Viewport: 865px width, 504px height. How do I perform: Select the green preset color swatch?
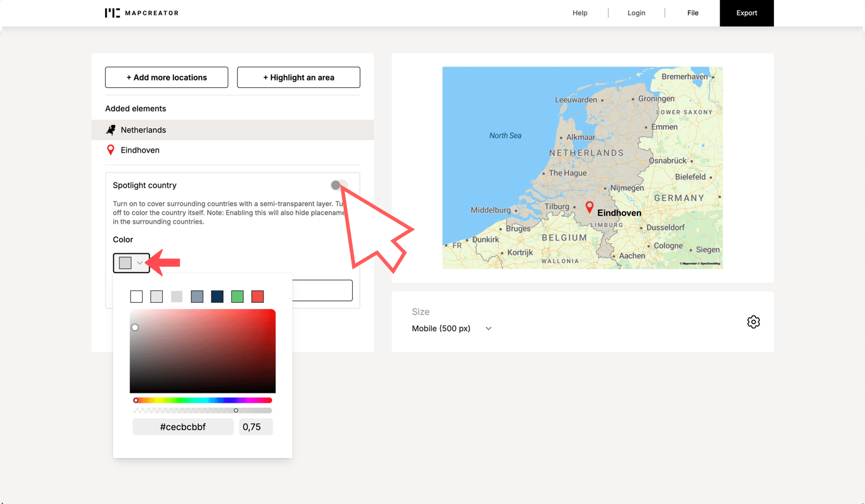click(237, 296)
